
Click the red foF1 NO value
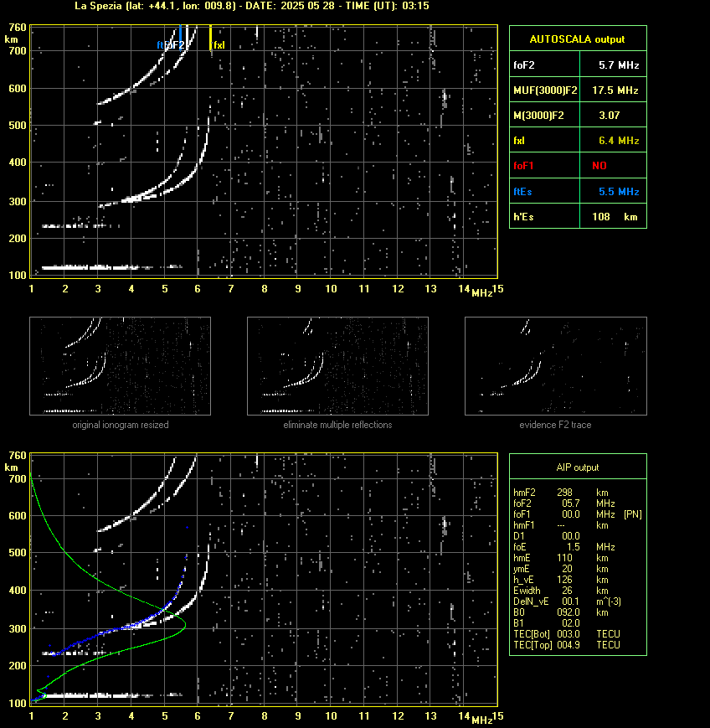(599, 166)
